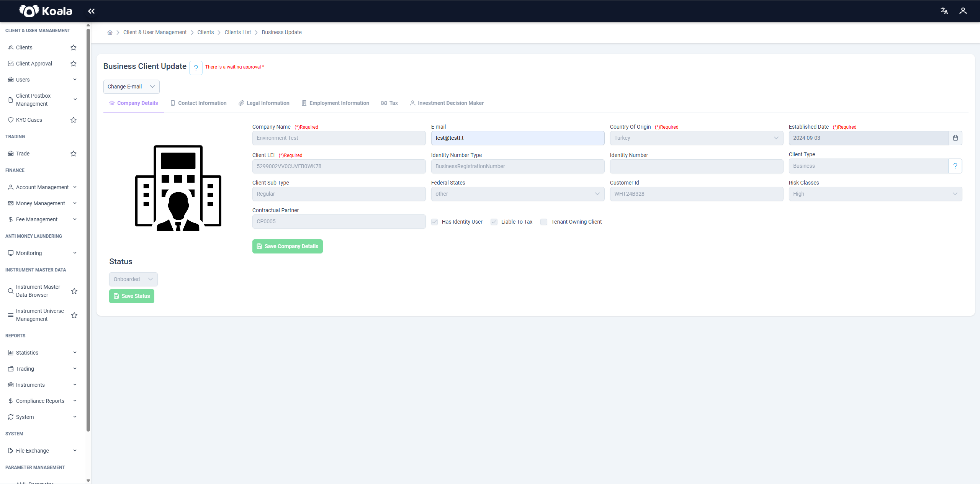Screen dimensions: 980x484
Task: Open calendar icon for Established Date
Action: pyautogui.click(x=955, y=138)
